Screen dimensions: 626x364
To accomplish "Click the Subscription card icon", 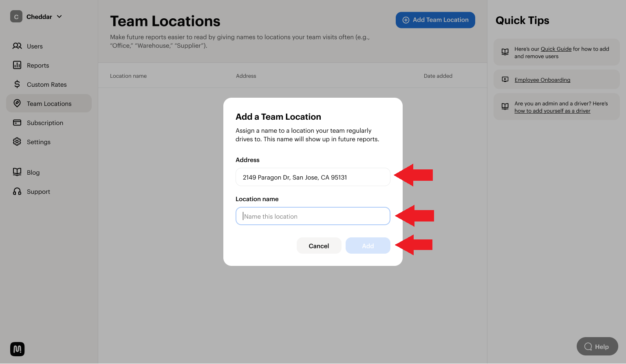I will pyautogui.click(x=17, y=123).
